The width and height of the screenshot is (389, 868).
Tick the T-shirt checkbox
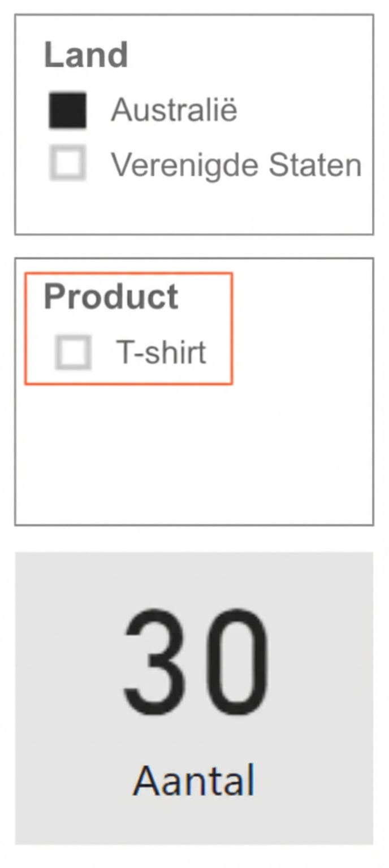tap(73, 353)
